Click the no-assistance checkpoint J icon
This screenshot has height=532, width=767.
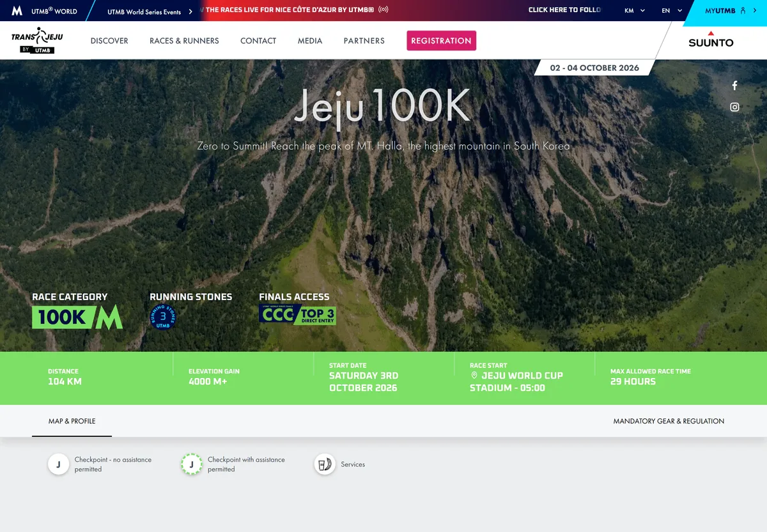coord(58,464)
